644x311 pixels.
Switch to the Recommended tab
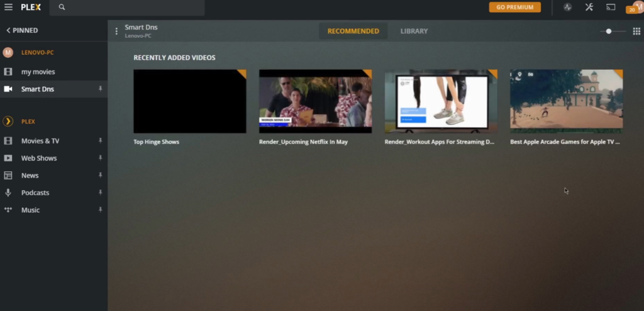point(353,31)
